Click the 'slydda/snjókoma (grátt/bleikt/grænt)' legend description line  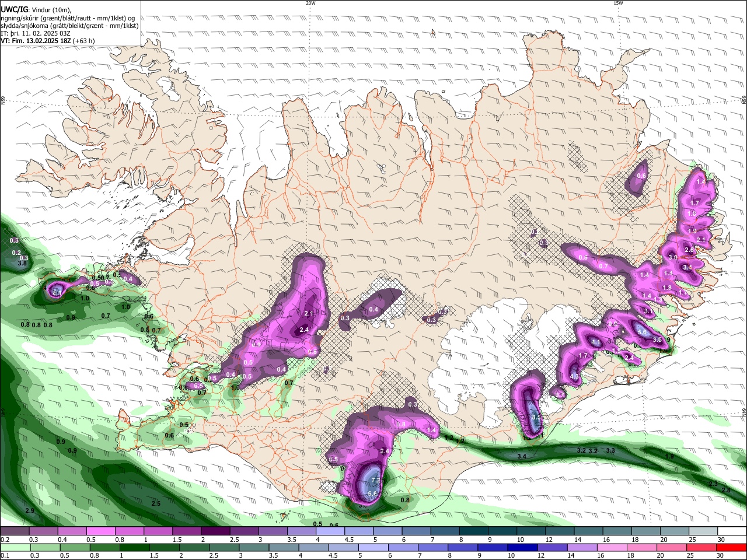point(69,26)
